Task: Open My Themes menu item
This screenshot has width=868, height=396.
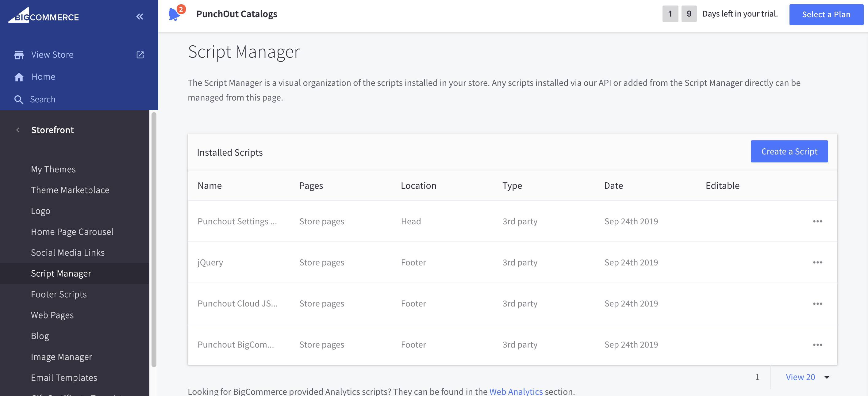Action: pyautogui.click(x=53, y=169)
